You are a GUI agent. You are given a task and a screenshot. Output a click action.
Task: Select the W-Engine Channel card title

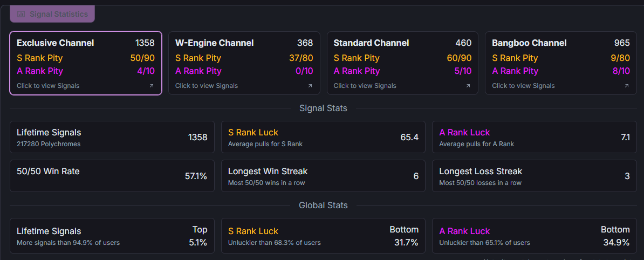click(x=214, y=43)
